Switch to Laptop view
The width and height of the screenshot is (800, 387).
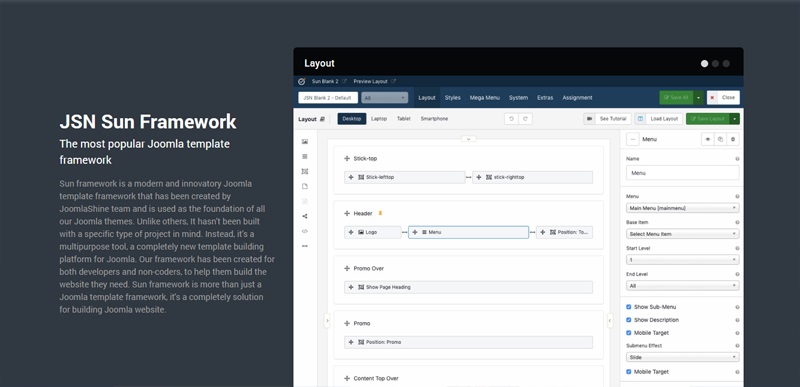(379, 119)
